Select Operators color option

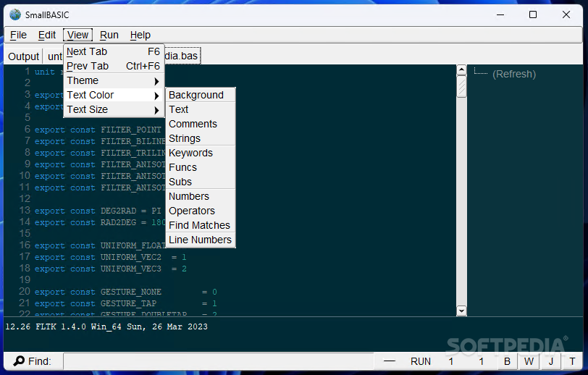coord(201,211)
